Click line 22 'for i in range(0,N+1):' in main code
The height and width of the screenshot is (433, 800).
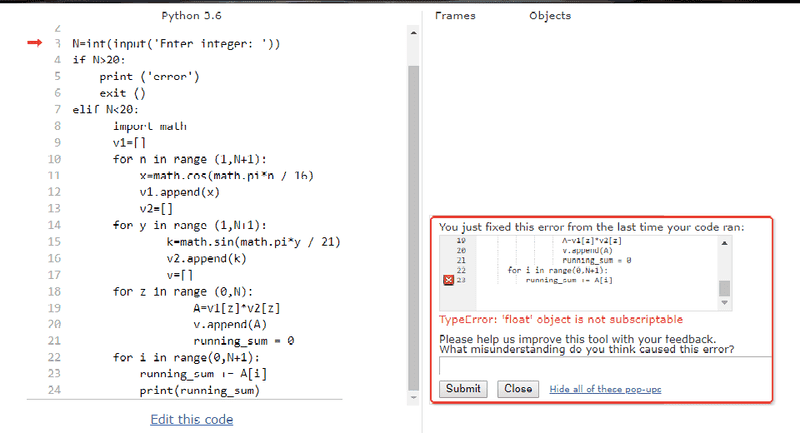[186, 358]
